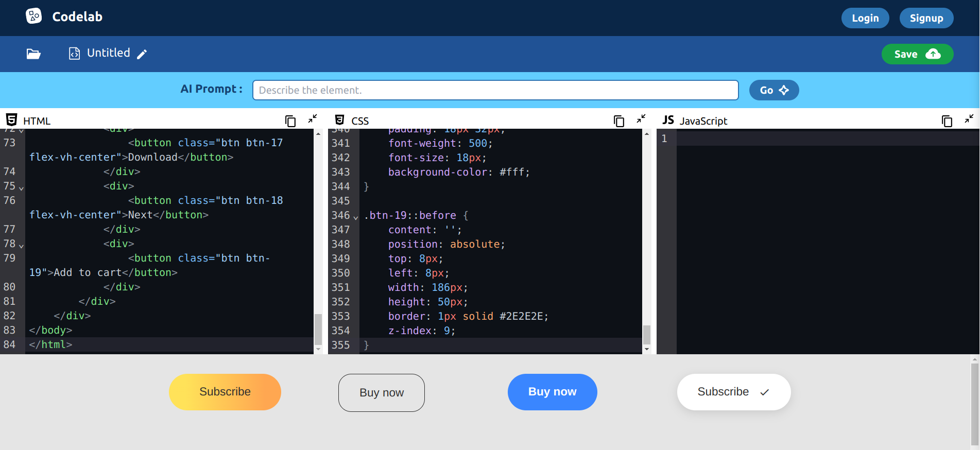Click the Login button

click(865, 18)
